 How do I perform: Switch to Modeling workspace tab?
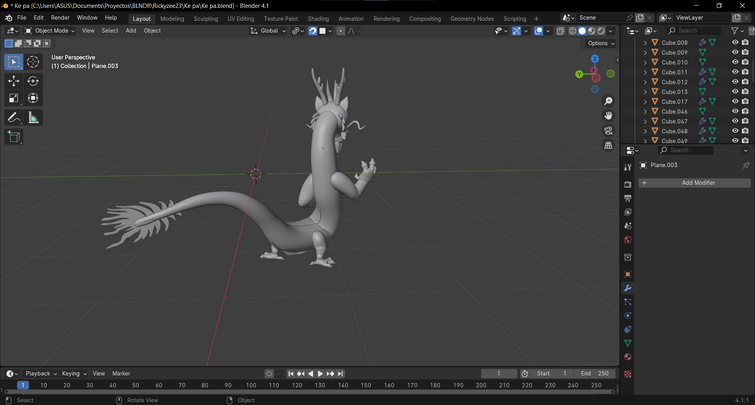(172, 19)
